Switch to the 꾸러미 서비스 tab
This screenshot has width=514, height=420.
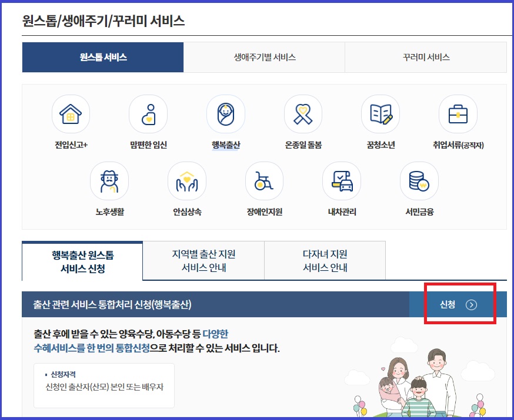(x=425, y=57)
